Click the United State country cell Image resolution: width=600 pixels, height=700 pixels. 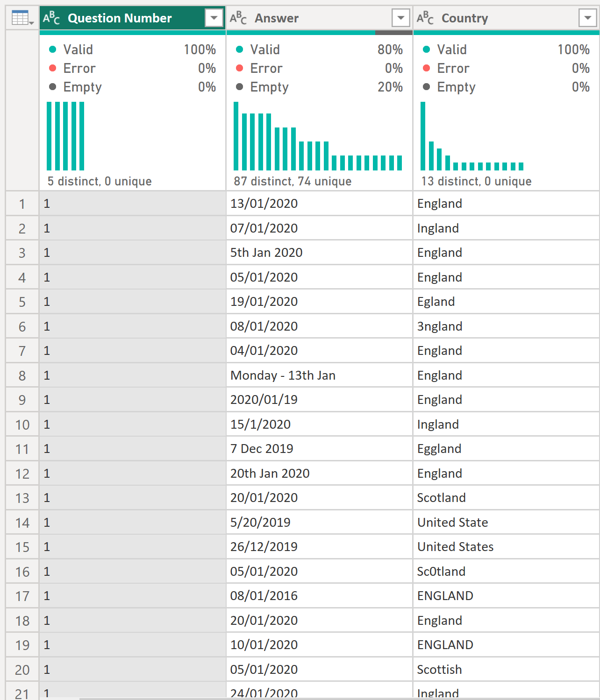pyautogui.click(x=452, y=523)
